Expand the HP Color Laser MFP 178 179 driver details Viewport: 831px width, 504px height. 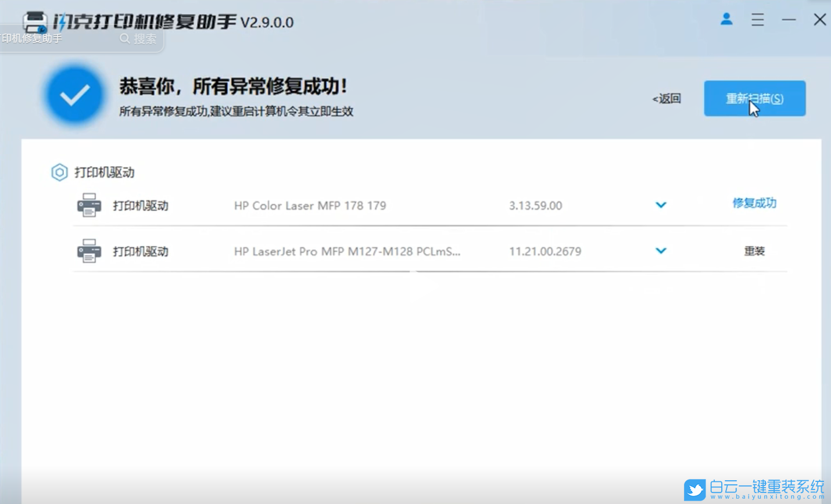(661, 205)
